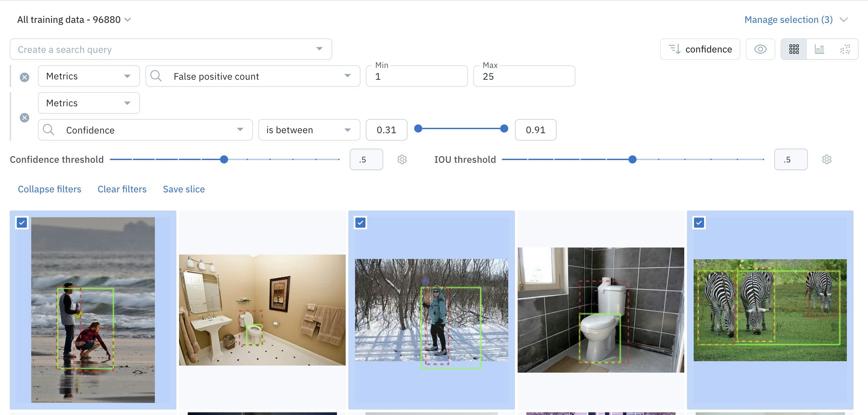Click IOU threshold slider handle
Screen dimensions: 868x415
(x=633, y=159)
